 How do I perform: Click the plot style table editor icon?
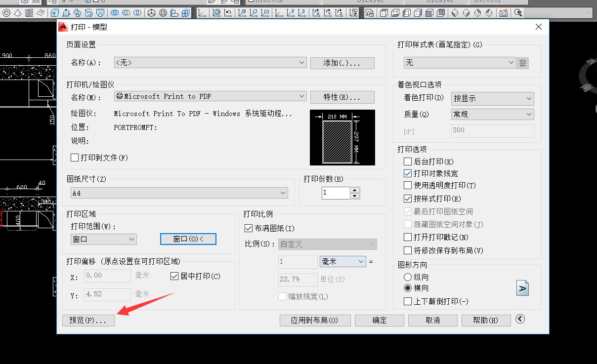[523, 63]
